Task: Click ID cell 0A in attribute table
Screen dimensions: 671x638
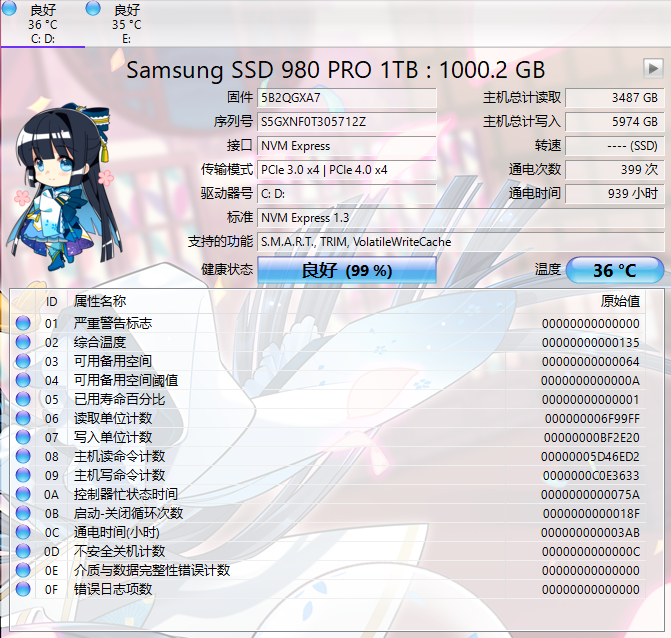Action: click(51, 495)
